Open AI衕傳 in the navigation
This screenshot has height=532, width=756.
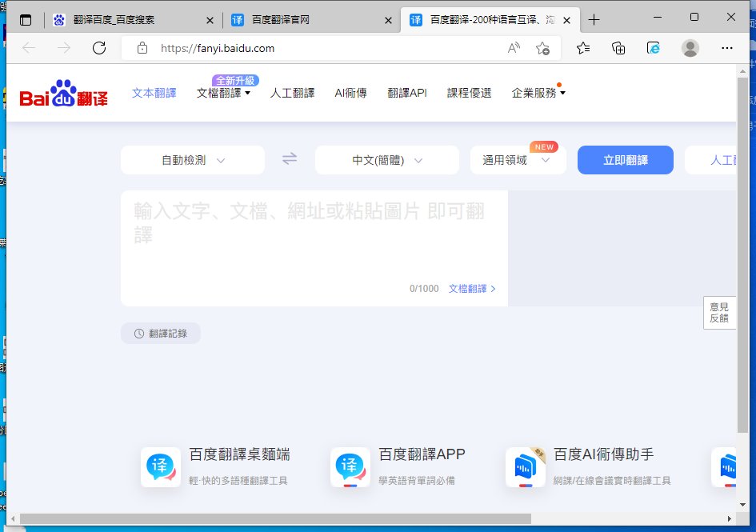(350, 93)
